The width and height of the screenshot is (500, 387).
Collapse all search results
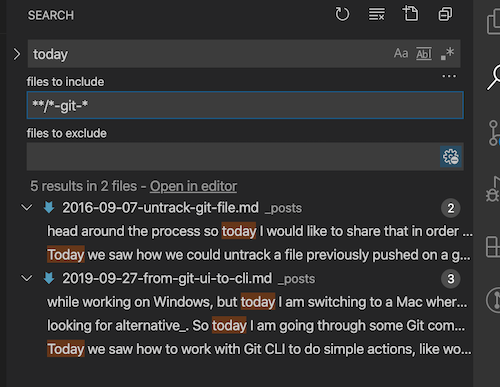click(445, 14)
